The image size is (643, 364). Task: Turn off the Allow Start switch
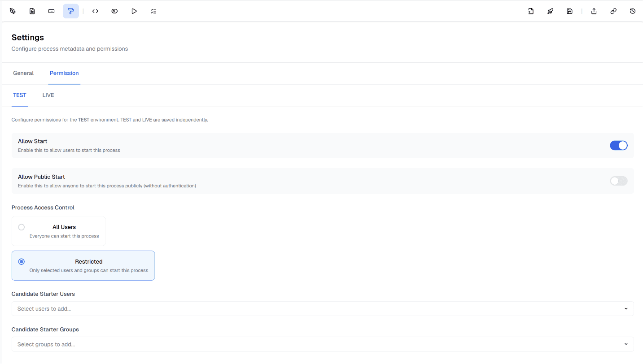coord(618,145)
